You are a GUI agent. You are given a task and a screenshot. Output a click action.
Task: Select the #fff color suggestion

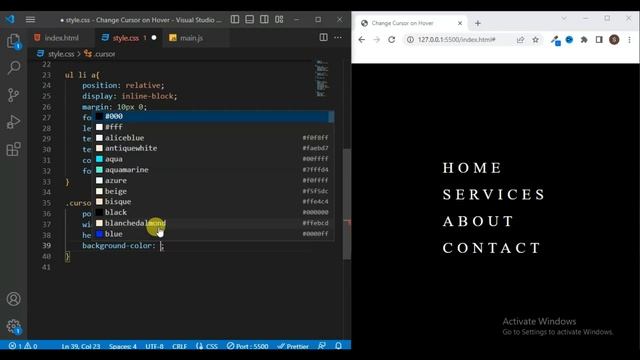tap(212, 127)
